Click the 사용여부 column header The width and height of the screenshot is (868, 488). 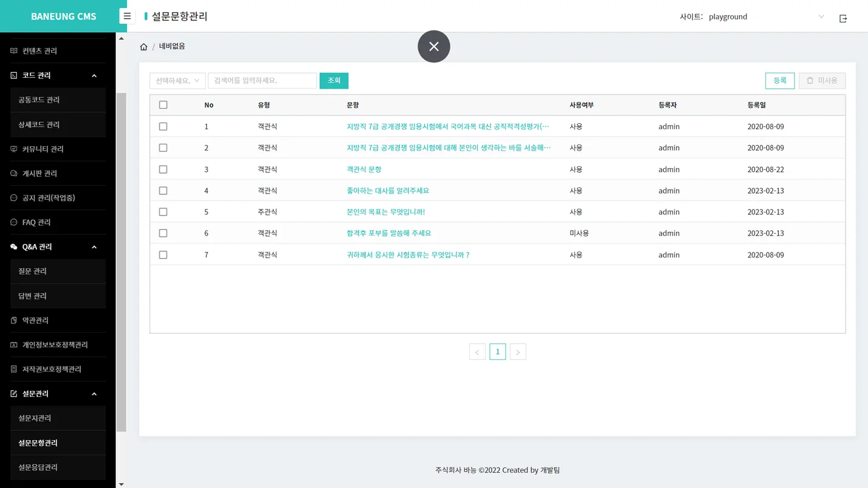581,105
